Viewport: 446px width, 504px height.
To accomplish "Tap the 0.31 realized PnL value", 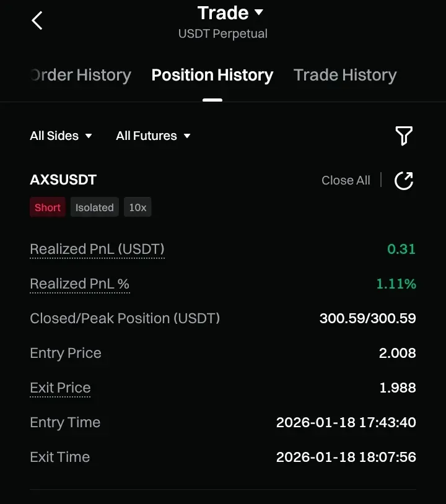I will [x=401, y=250].
